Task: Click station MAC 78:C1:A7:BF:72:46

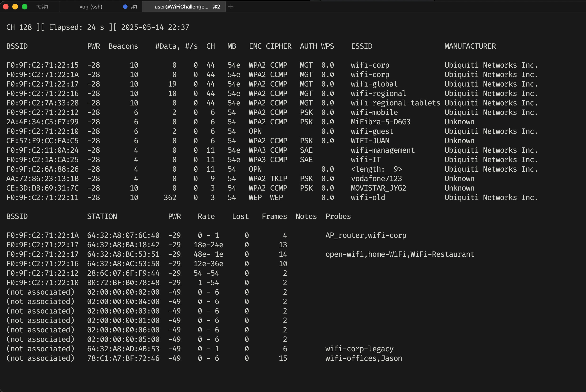Action: click(123, 358)
